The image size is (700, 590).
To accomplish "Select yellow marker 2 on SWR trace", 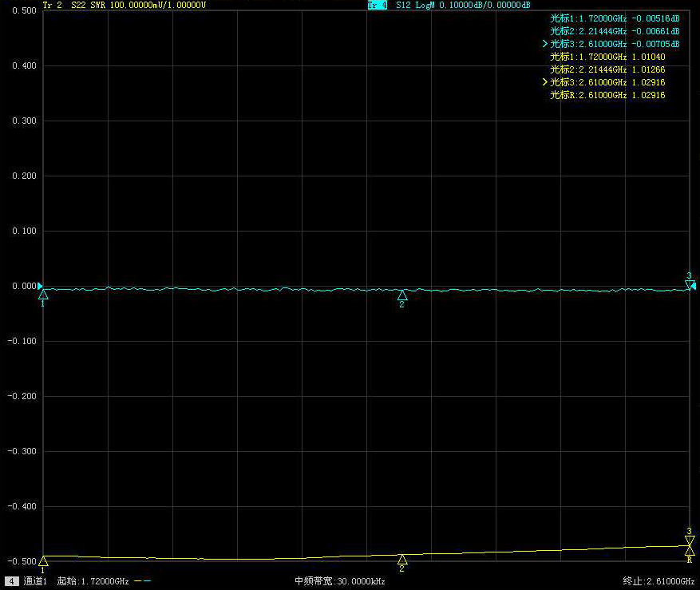I will pos(402,560).
